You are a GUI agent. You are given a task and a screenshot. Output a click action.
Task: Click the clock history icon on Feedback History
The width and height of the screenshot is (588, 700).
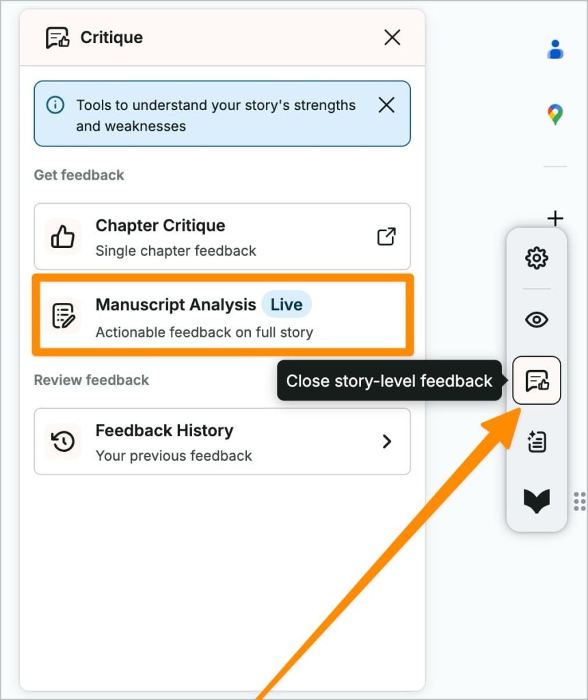pyautogui.click(x=63, y=442)
